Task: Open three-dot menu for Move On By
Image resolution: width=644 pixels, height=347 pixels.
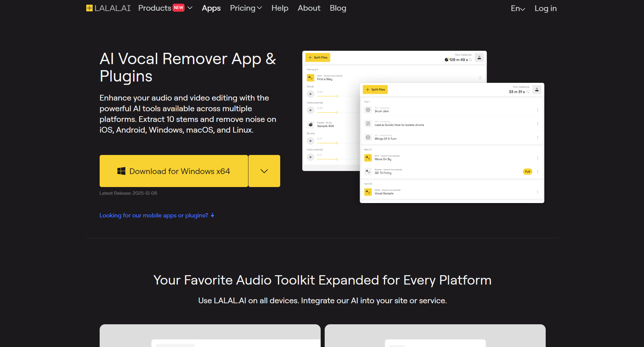Action: coord(537,158)
